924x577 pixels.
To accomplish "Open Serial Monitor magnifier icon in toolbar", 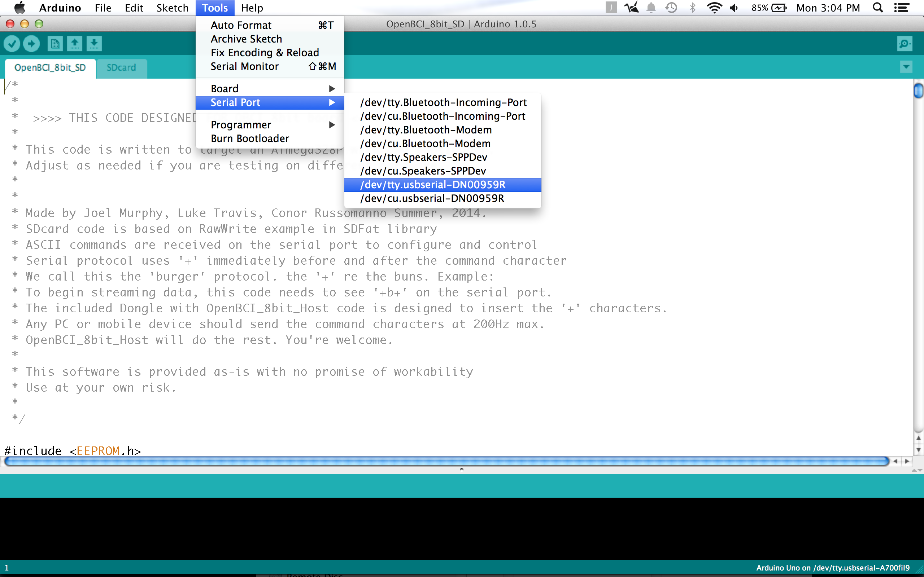I will point(905,44).
